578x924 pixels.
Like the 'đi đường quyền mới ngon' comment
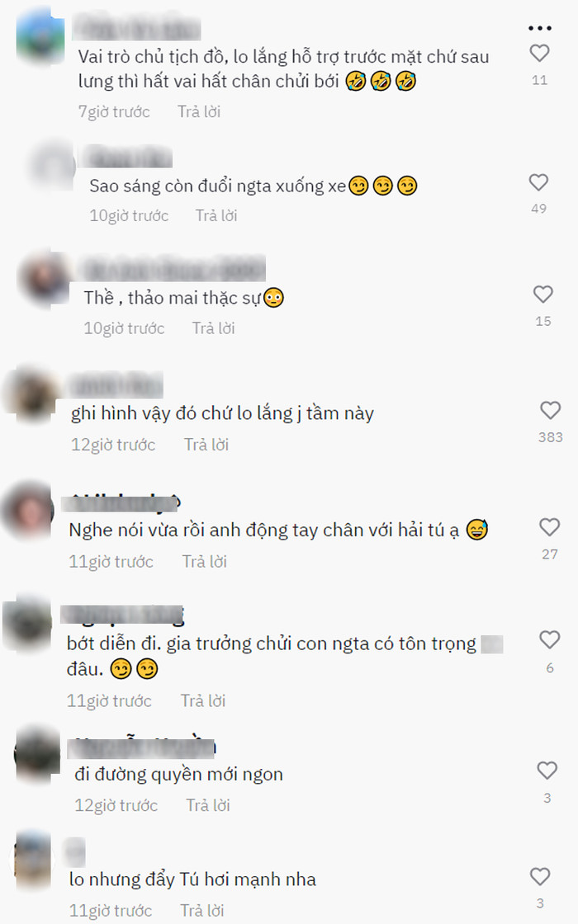pyautogui.click(x=547, y=771)
